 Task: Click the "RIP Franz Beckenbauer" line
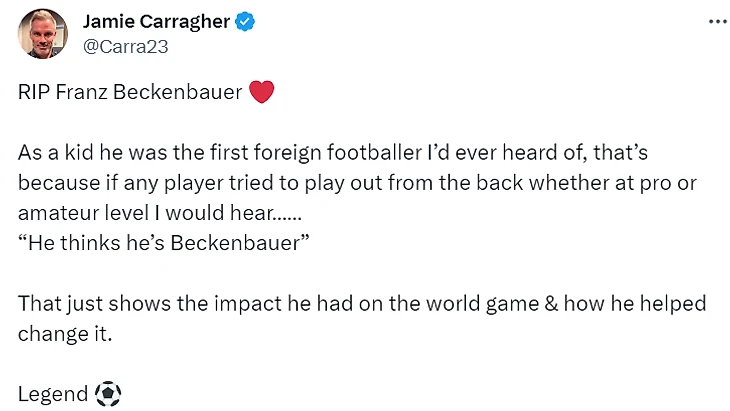click(x=130, y=94)
